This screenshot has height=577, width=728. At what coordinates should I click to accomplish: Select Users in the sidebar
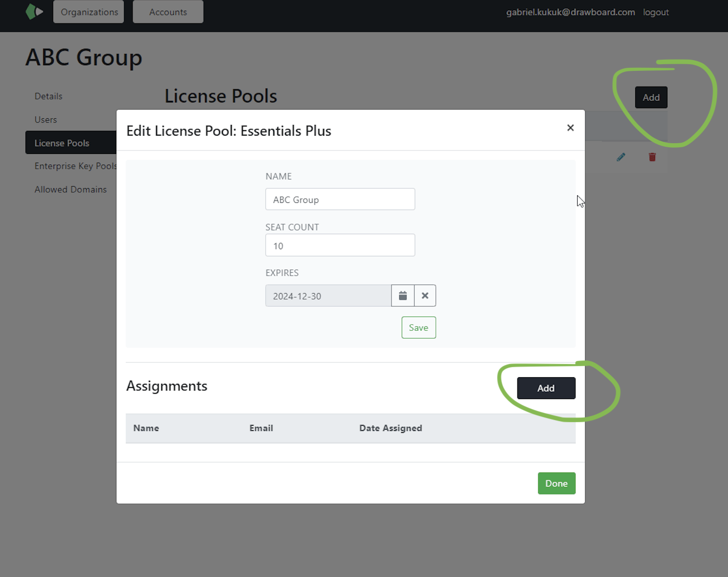(45, 119)
